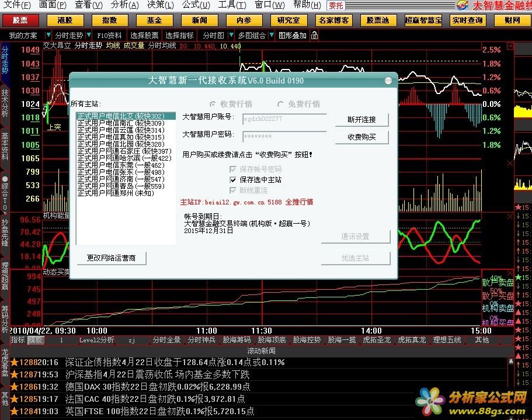532x420 pixels.
Task: Open the 基金 section
Action: pyautogui.click(x=154, y=20)
